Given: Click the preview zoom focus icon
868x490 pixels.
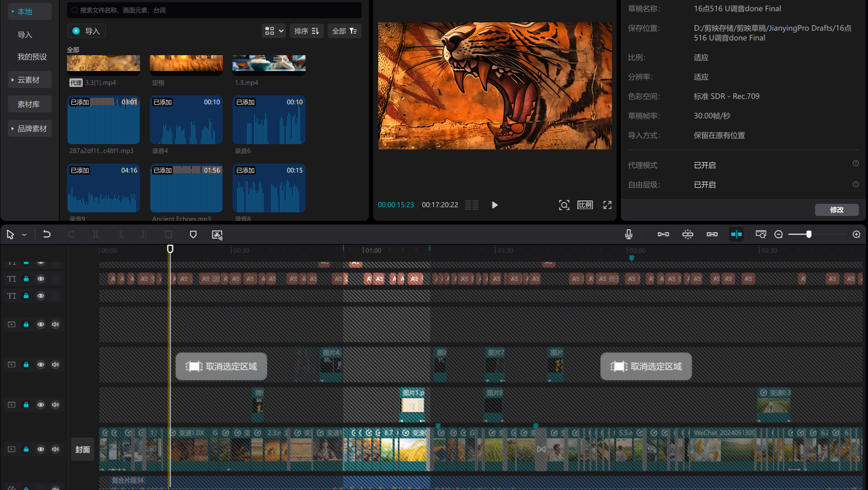Looking at the screenshot, I should pyautogui.click(x=564, y=205).
